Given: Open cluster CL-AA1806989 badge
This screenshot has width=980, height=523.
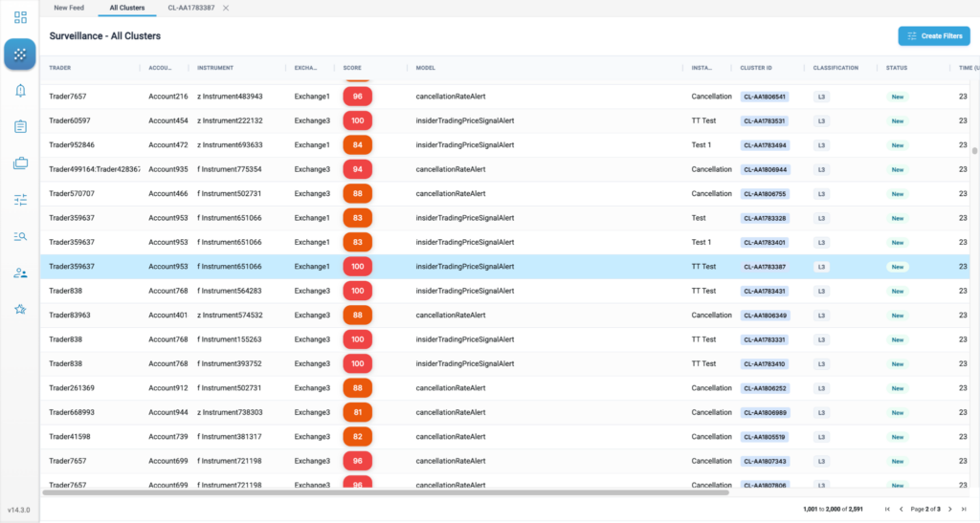Looking at the screenshot, I should [765, 413].
